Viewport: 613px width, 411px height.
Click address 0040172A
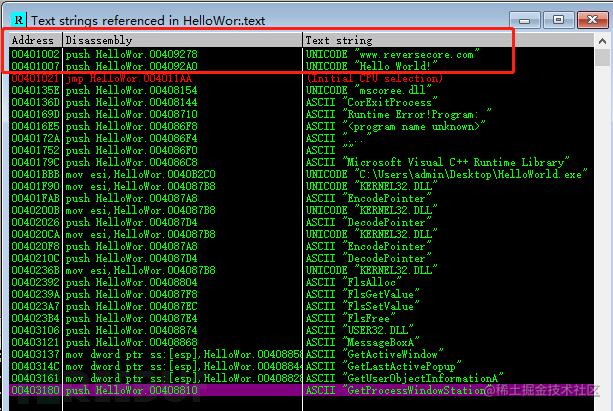click(x=36, y=138)
